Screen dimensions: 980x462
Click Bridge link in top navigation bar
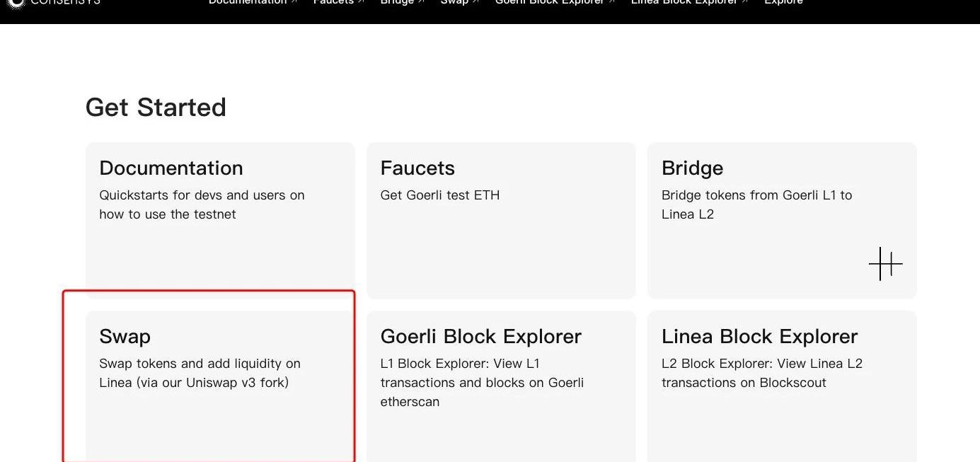397,3
